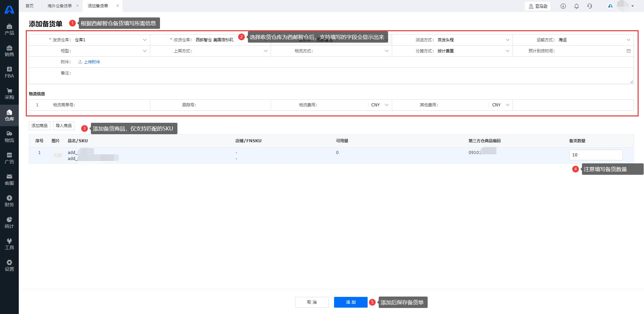Open the 财务 sidebar module
Screen dimensions: 644x314
click(x=9, y=201)
